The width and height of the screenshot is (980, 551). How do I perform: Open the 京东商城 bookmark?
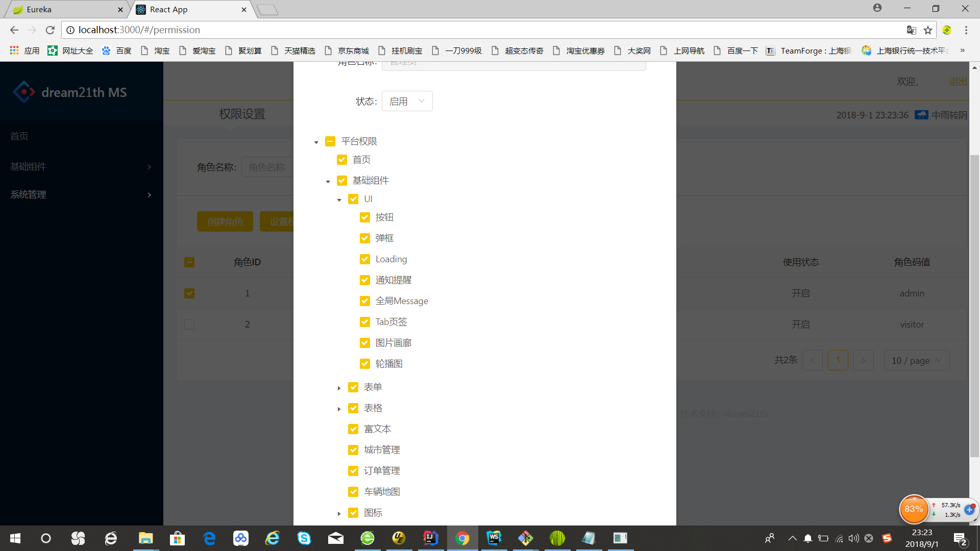(347, 51)
